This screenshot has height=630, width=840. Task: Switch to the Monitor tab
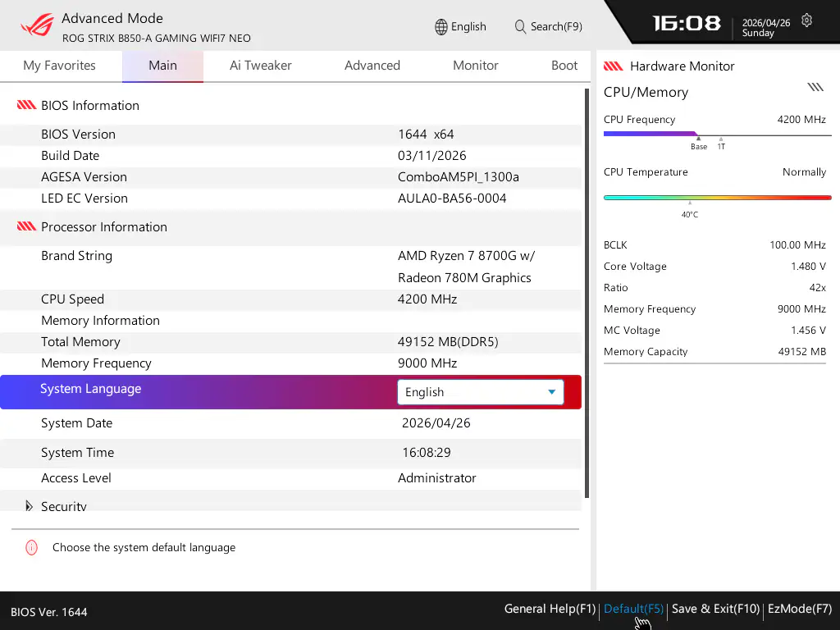(x=475, y=66)
